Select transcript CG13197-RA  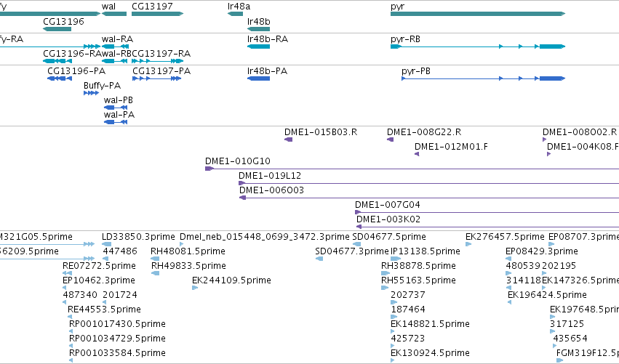tap(158, 61)
